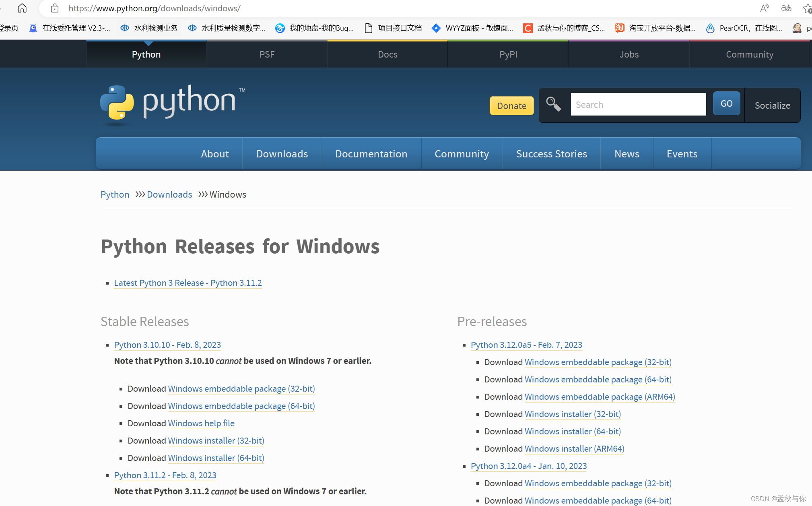Download Windows installer (64-bit) for Python 3.10.10

[216, 458]
